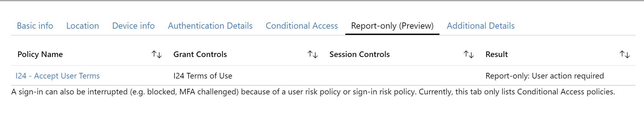Switch to the Basic info tab
Screen dimensions: 644x119
[x=35, y=26]
